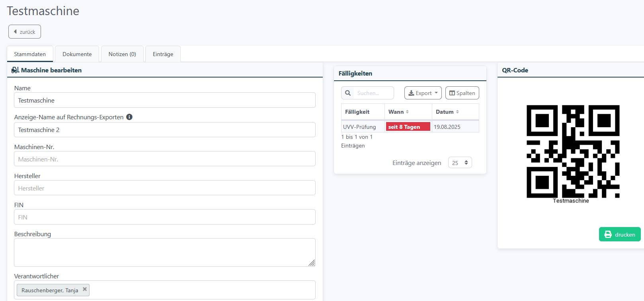
Task: Sort by the Wann column arrows
Action: click(x=407, y=112)
